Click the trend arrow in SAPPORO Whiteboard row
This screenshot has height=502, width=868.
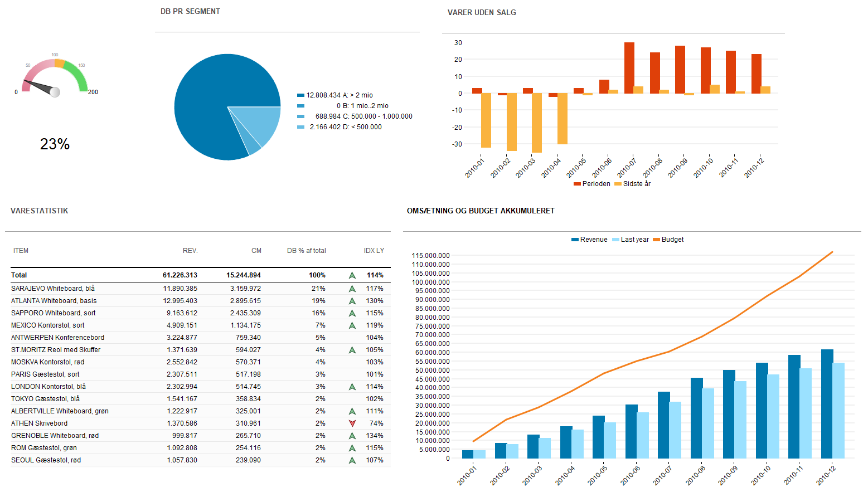[352, 313]
